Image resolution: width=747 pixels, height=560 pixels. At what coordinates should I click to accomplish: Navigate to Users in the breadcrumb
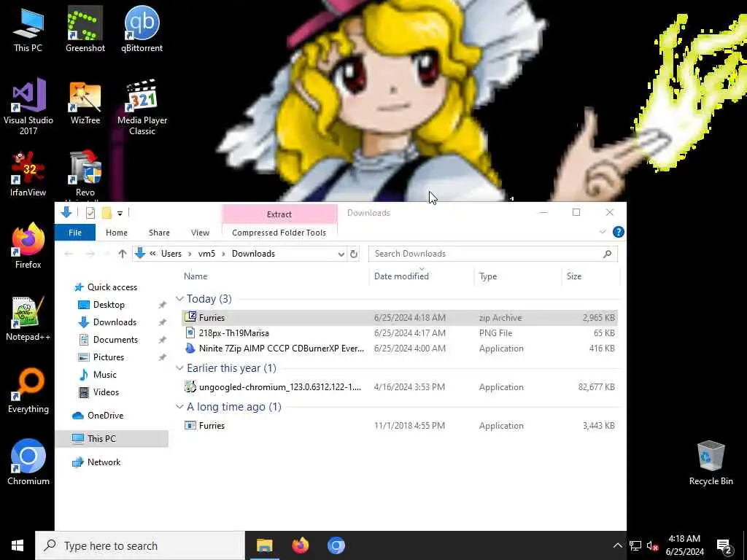(x=171, y=254)
